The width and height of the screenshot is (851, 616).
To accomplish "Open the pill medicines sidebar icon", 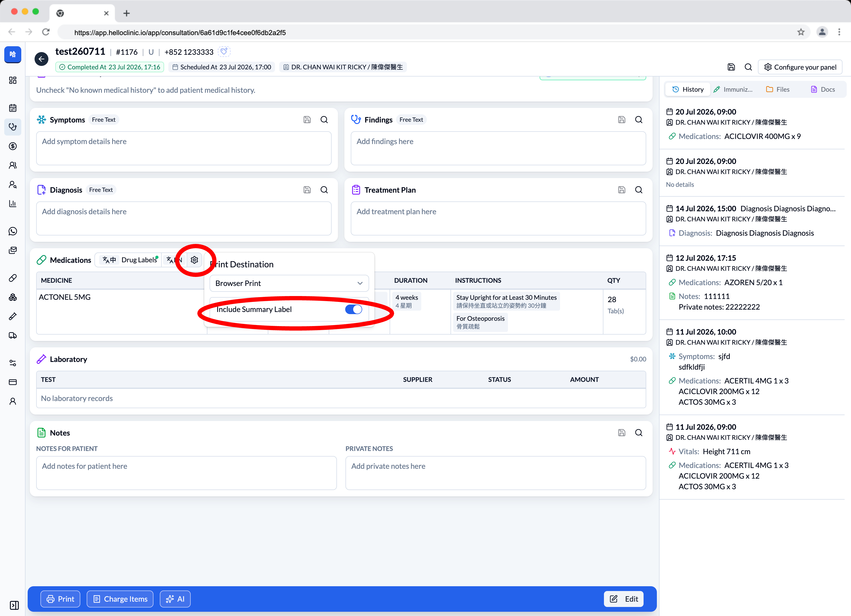I will [x=13, y=278].
